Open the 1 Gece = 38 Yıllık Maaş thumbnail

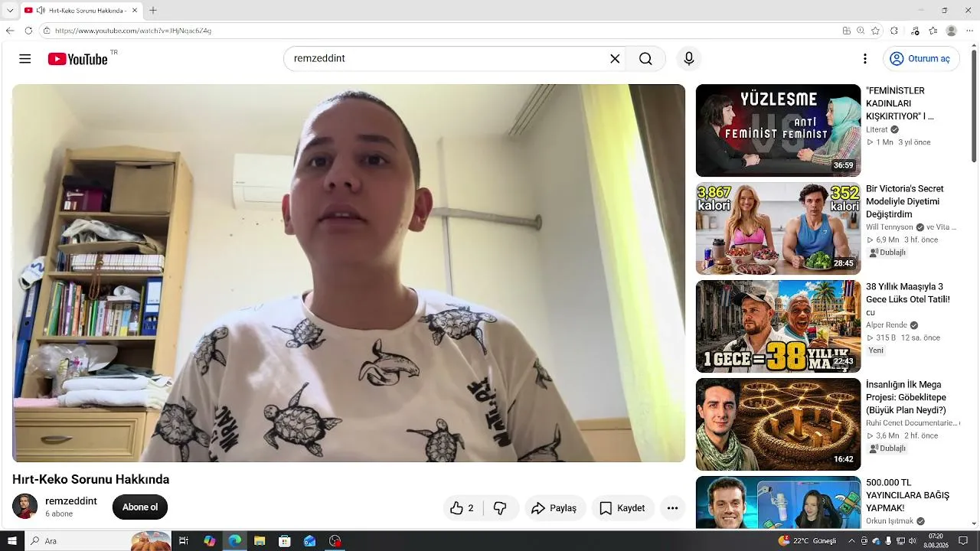tap(778, 326)
